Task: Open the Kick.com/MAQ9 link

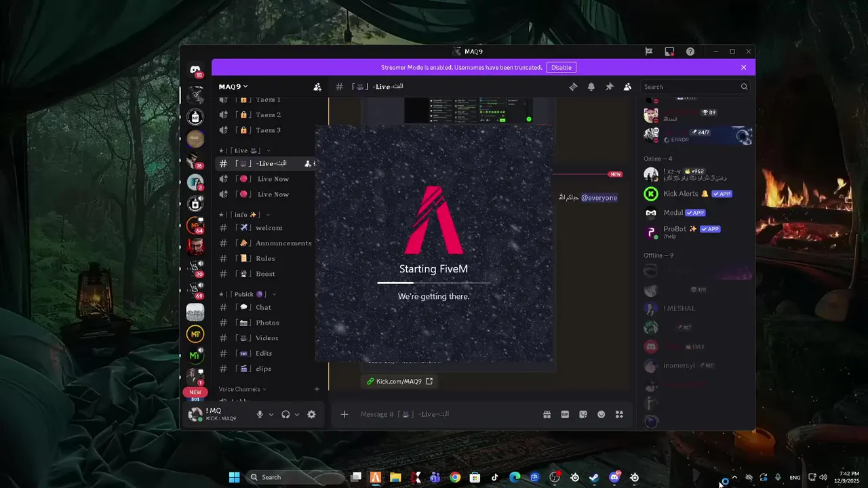Action: [x=399, y=382]
